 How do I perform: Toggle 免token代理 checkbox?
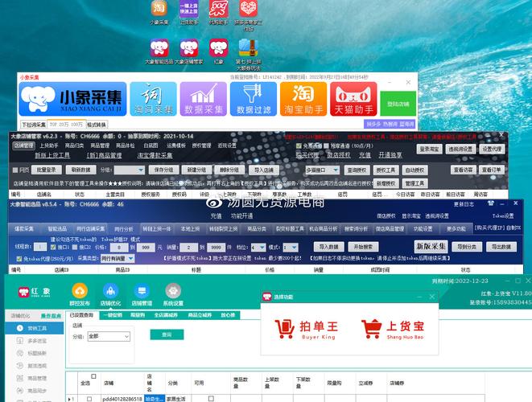(x=19, y=259)
